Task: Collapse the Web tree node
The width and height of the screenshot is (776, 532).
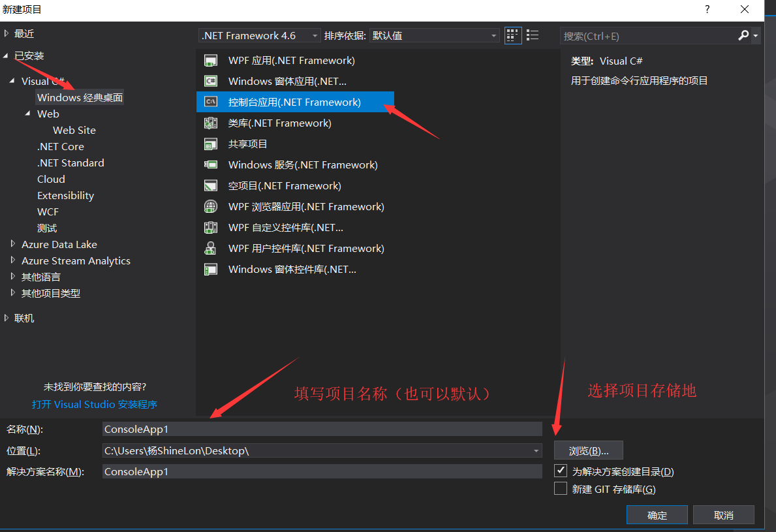Action: click(x=27, y=114)
